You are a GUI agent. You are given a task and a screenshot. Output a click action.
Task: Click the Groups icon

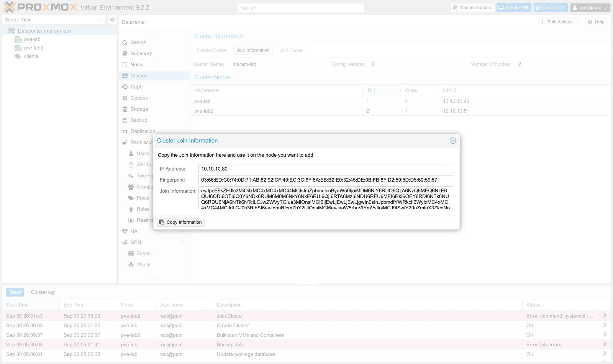[x=131, y=187]
